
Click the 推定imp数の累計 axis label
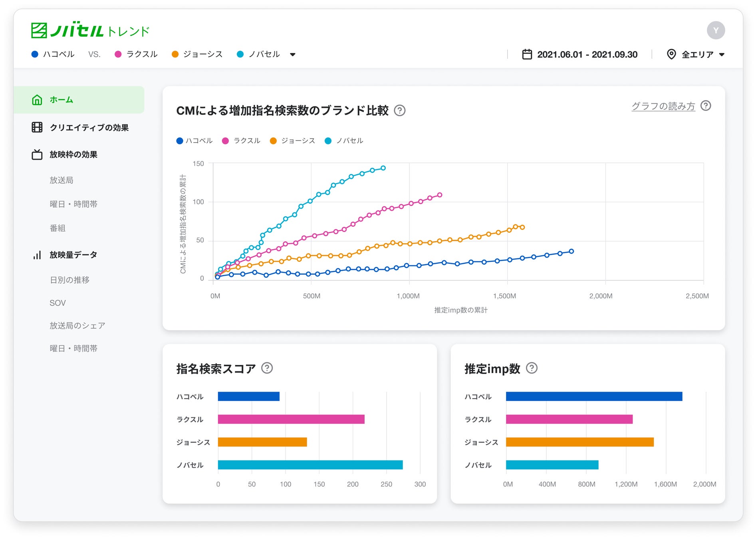pyautogui.click(x=461, y=310)
